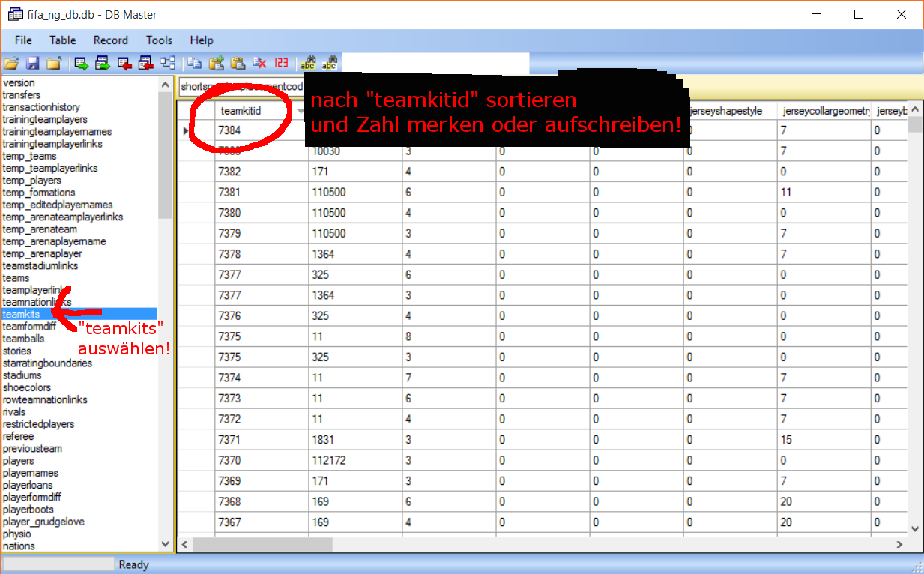Image resolution: width=924 pixels, height=574 pixels.
Task: Click the cell containing 112172
Action: click(x=355, y=460)
